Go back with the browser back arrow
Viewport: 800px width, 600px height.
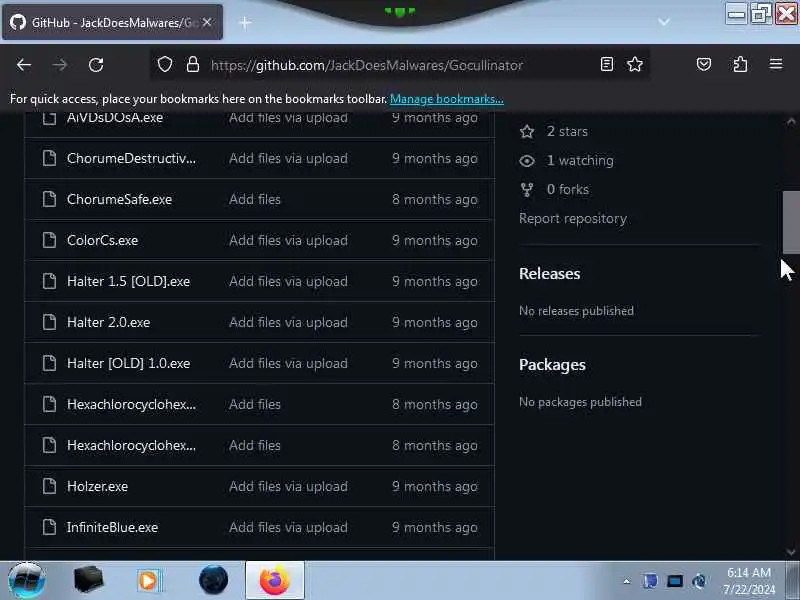23,65
